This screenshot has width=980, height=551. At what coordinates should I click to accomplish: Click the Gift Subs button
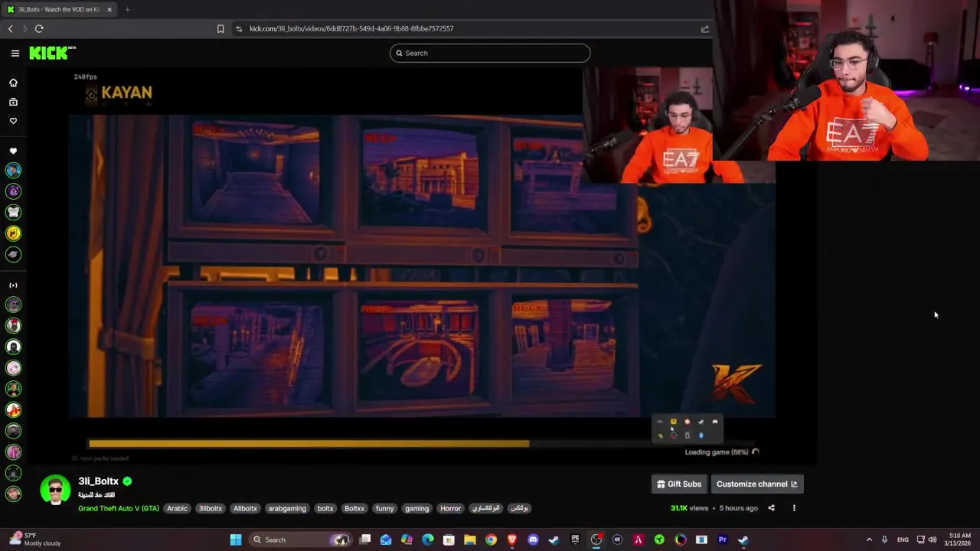(679, 484)
